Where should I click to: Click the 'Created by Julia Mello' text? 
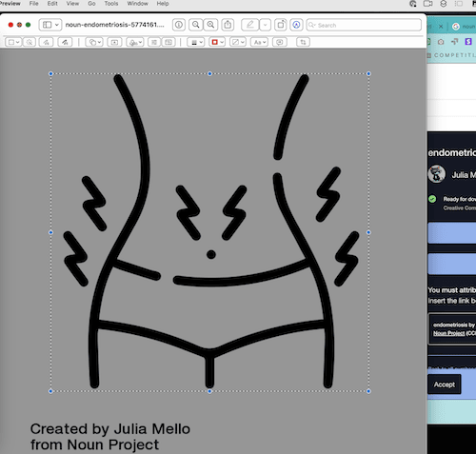110,429
